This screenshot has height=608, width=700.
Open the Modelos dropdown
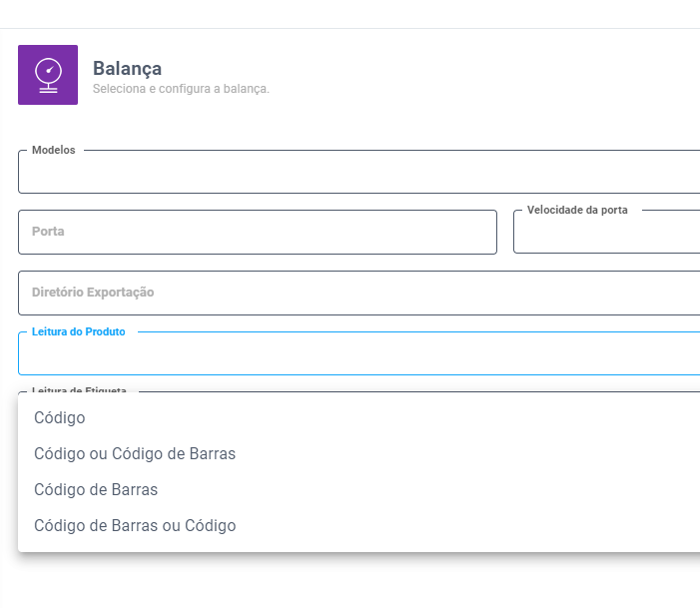pyautogui.click(x=359, y=176)
